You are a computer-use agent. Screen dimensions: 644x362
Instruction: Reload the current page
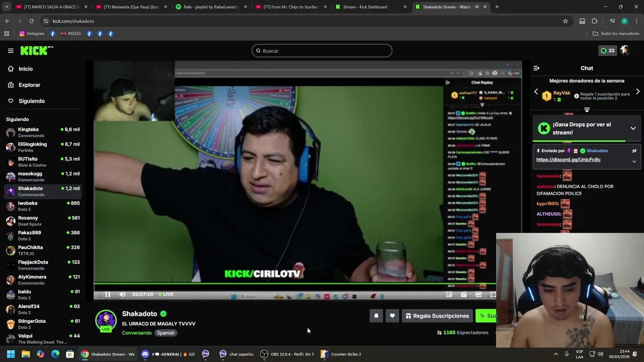click(31, 21)
